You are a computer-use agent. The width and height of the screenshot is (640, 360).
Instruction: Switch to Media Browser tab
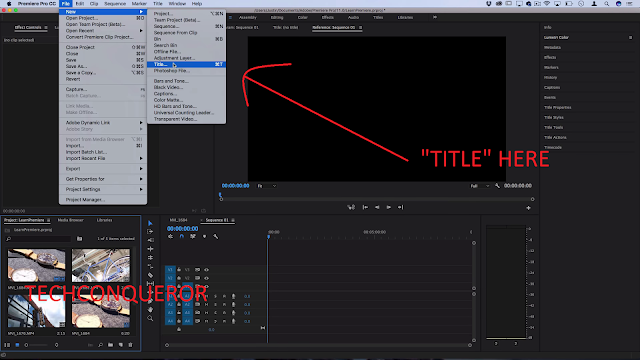pos(70,220)
